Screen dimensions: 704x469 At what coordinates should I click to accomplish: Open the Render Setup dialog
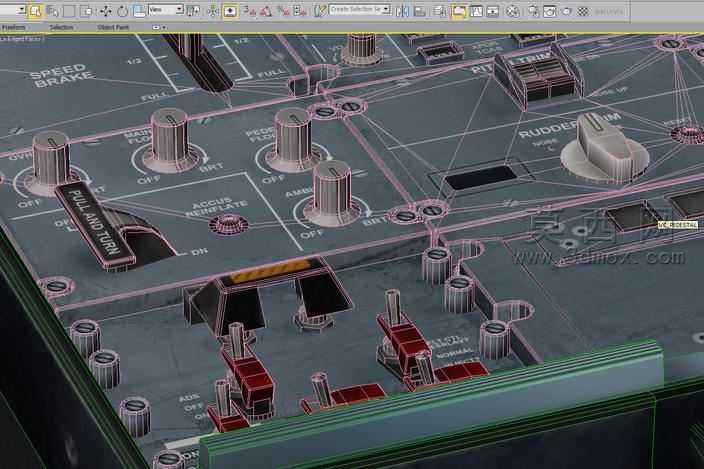coord(533,11)
